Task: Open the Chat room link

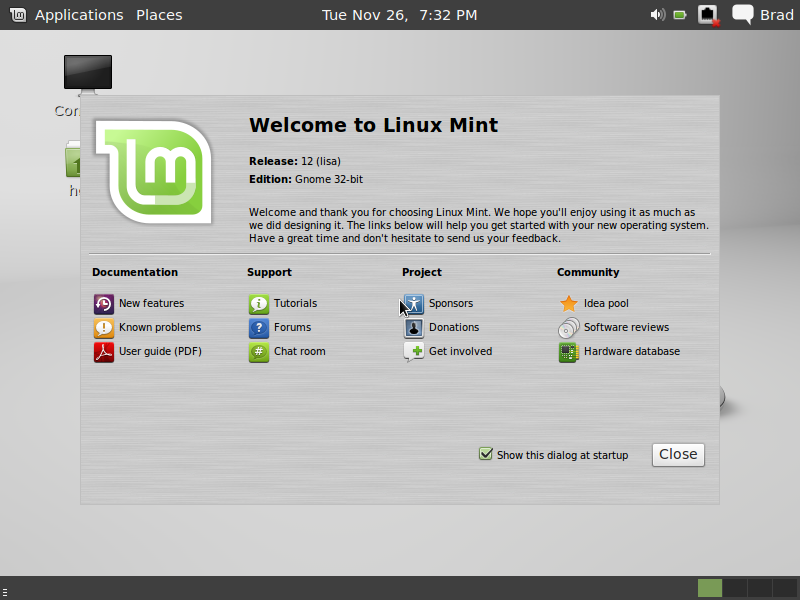Action: point(299,351)
